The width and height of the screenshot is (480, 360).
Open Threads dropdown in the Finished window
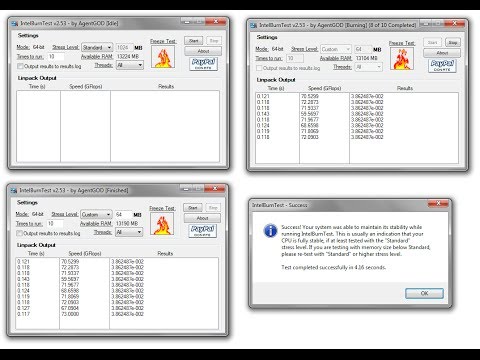tap(129, 232)
